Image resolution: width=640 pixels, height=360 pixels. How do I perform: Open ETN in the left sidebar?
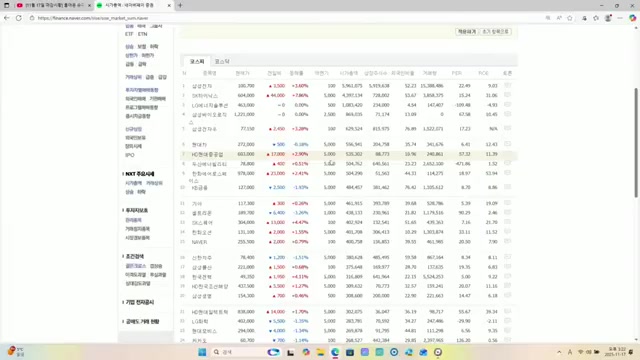click(x=142, y=34)
